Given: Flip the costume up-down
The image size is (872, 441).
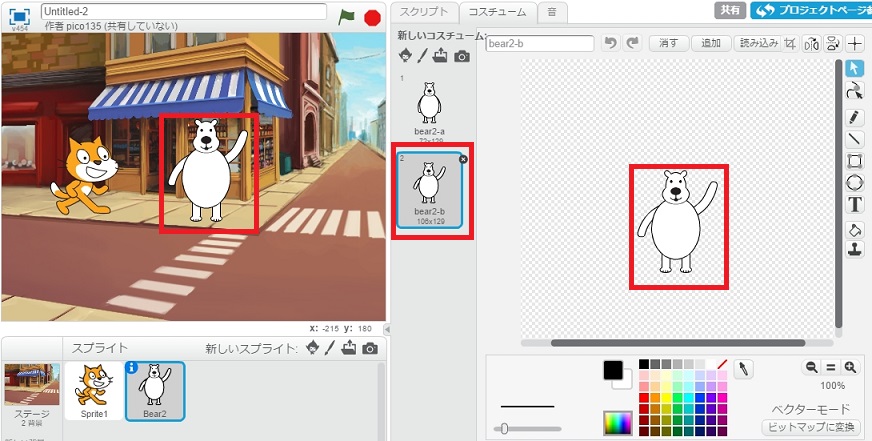Looking at the screenshot, I should [833, 43].
